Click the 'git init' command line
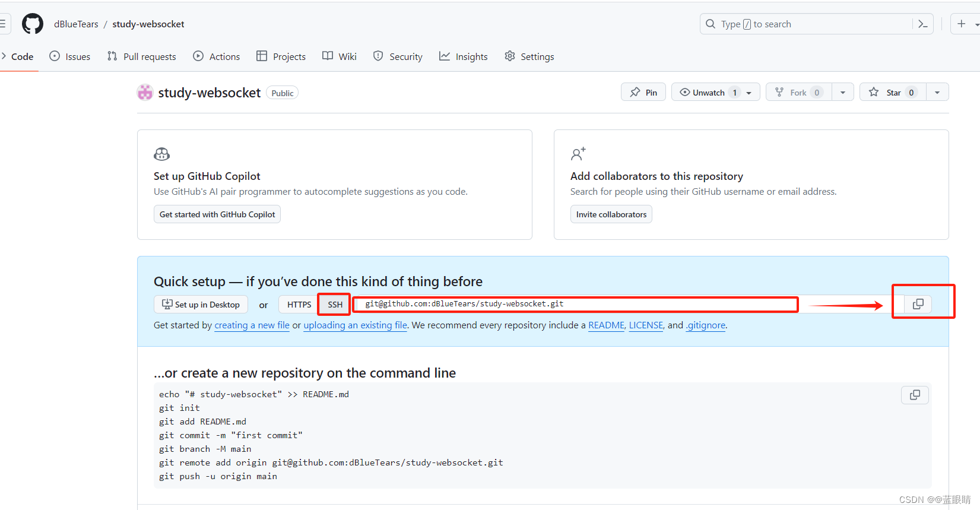980x510 pixels. click(179, 408)
